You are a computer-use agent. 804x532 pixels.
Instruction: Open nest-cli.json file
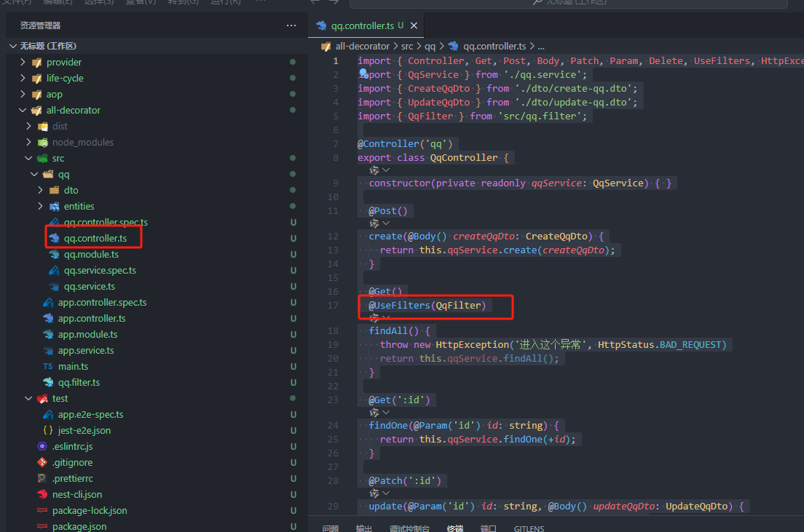[77, 495]
